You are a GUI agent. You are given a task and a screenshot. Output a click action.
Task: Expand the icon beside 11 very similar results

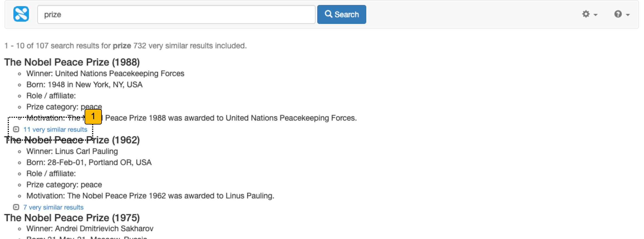[16, 129]
